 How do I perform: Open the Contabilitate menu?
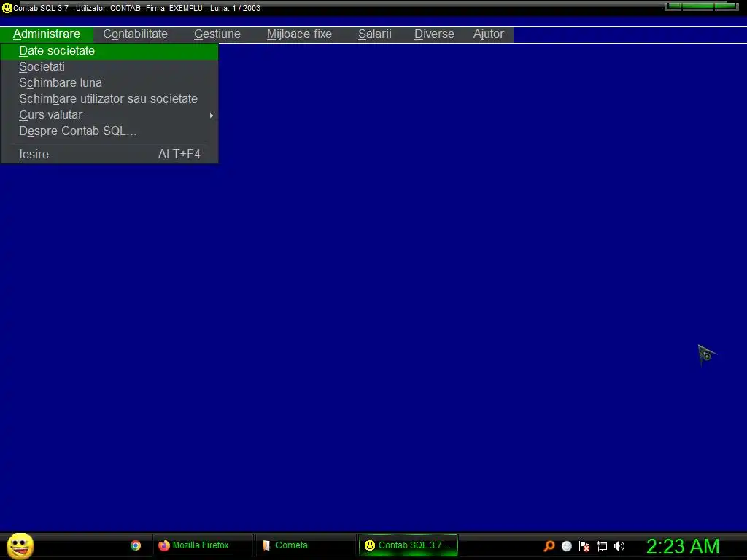click(135, 34)
